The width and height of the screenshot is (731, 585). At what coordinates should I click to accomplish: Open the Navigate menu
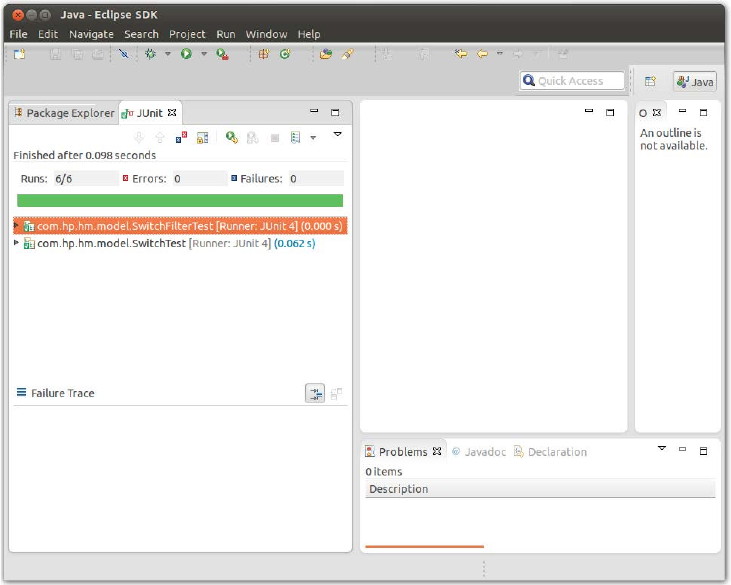click(x=91, y=34)
